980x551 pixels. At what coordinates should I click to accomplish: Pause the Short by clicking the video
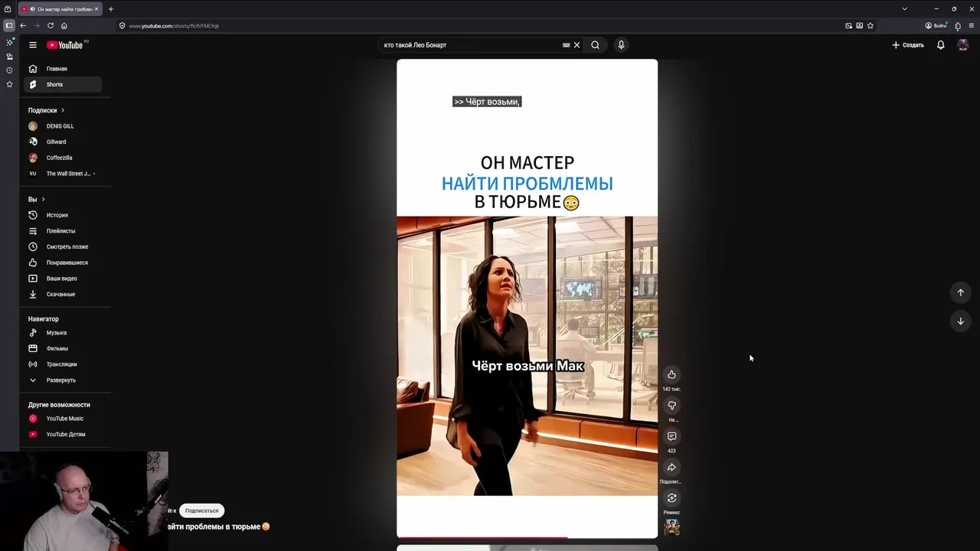coord(527,298)
